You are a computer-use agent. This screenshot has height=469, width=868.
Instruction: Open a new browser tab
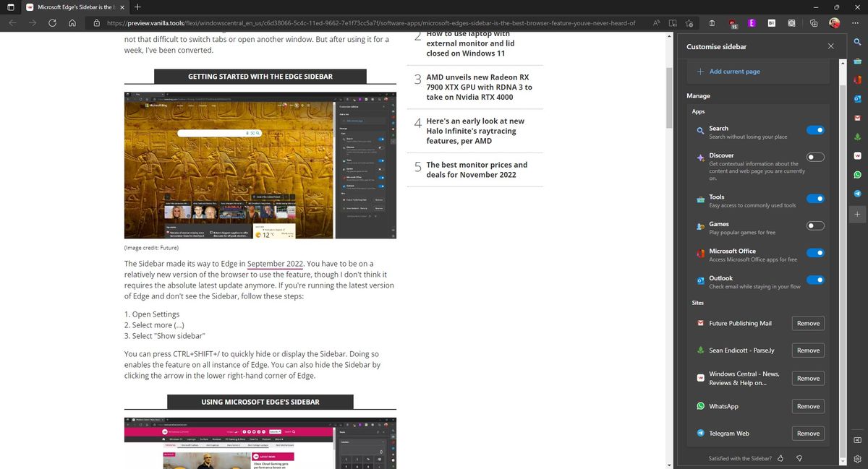[137, 7]
